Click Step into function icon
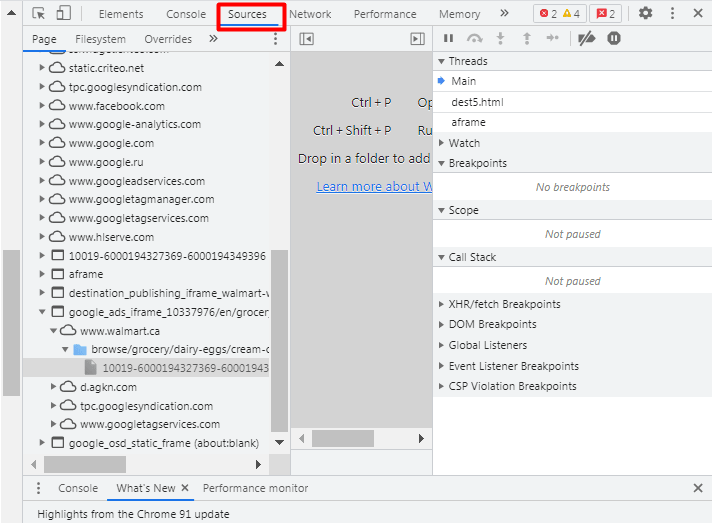This screenshot has width=712, height=523. pos(500,39)
